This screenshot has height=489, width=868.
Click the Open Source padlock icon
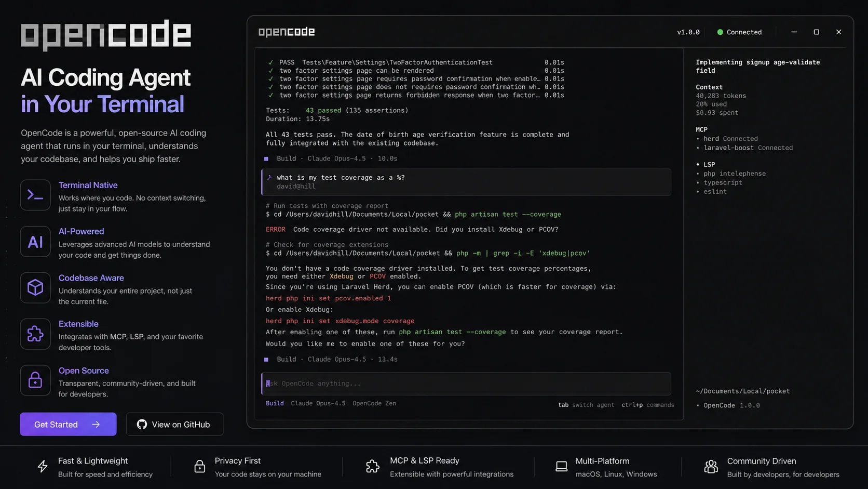pos(35,380)
